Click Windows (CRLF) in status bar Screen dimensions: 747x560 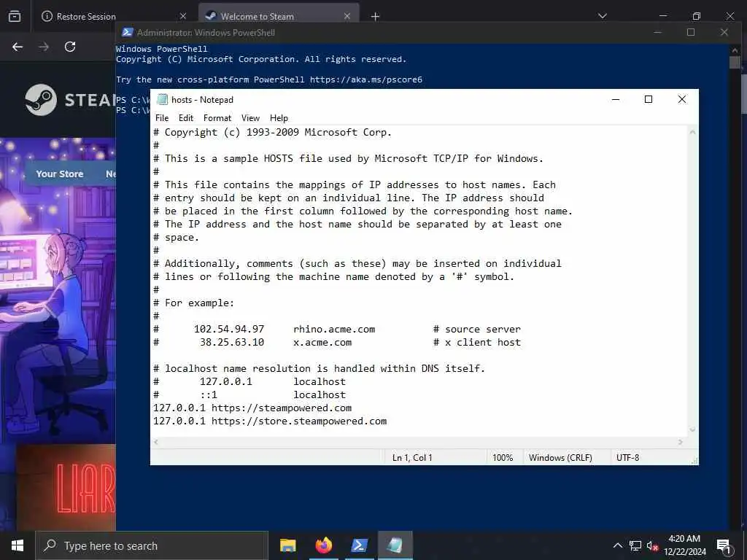tap(560, 458)
